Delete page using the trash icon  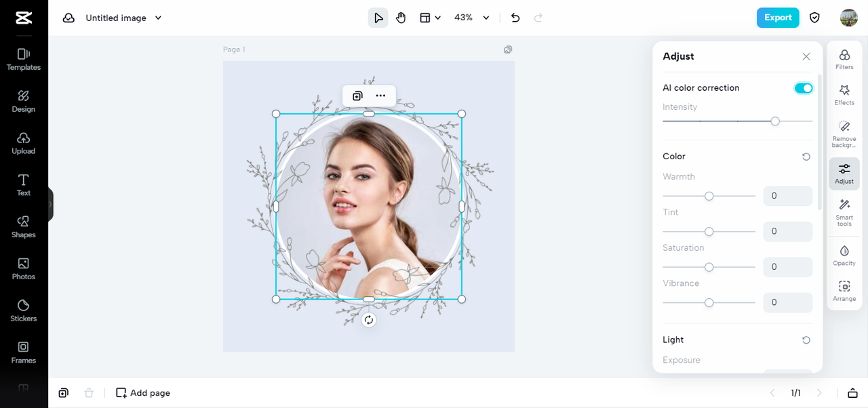click(x=89, y=393)
